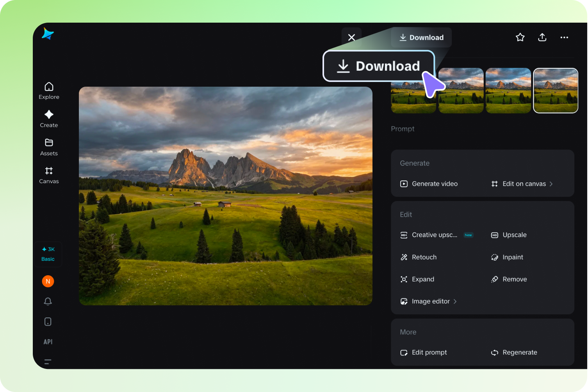Select Regenerate from the More section
This screenshot has height=392, width=588.
(520, 352)
